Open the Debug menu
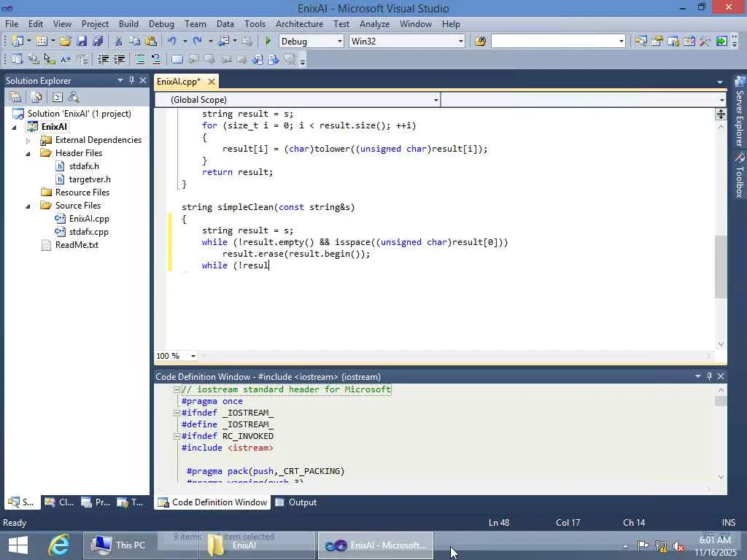This screenshot has height=560, width=747. pyautogui.click(x=161, y=24)
